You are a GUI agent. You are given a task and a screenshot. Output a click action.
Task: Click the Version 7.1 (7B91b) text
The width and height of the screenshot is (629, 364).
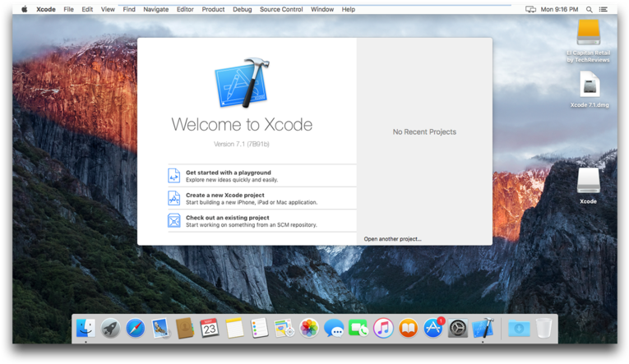[241, 144]
